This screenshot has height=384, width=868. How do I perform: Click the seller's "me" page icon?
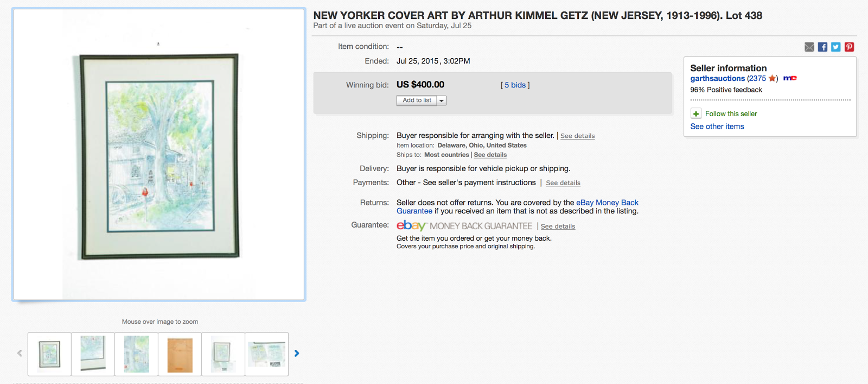pyautogui.click(x=790, y=78)
